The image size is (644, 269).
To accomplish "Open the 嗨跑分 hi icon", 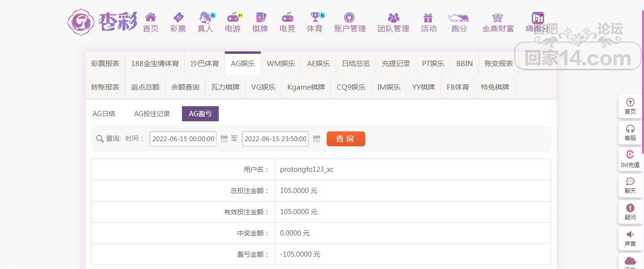I will tap(538, 17).
